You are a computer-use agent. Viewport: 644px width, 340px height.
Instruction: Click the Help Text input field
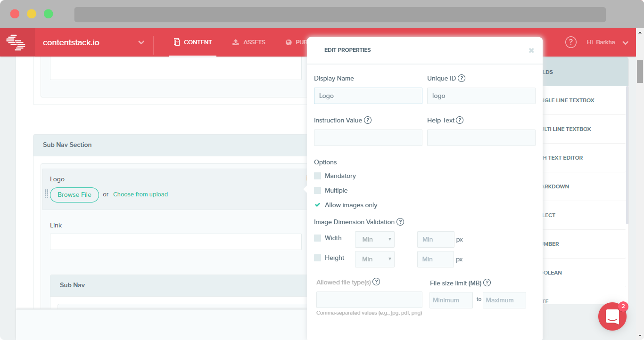click(481, 138)
